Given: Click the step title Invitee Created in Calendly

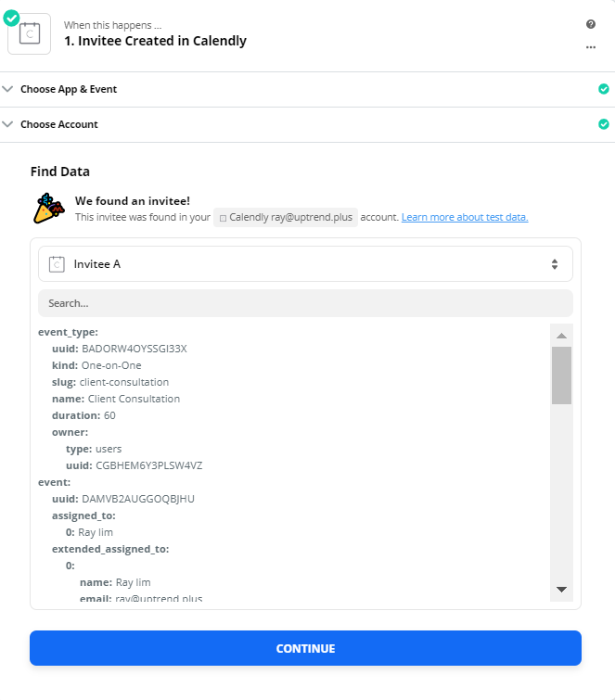Looking at the screenshot, I should pos(155,41).
